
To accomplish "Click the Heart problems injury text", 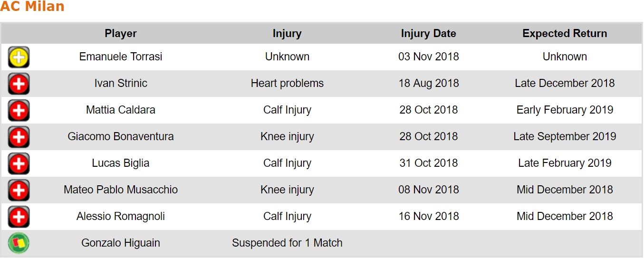I will (287, 83).
